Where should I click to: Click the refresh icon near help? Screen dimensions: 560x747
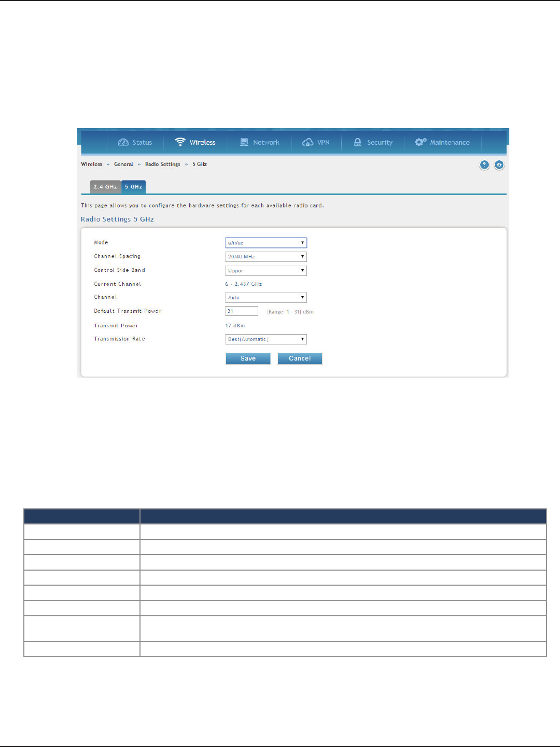point(499,165)
